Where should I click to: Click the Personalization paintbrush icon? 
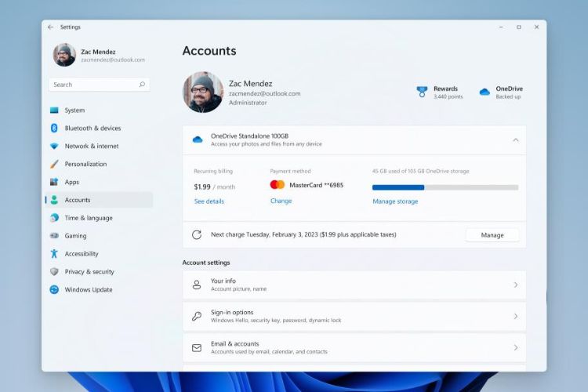click(54, 164)
